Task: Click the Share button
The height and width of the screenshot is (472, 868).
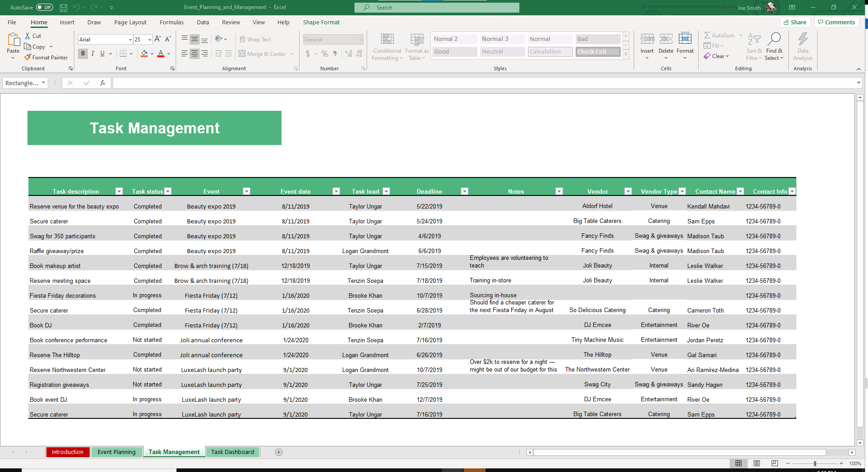Action: (x=795, y=22)
